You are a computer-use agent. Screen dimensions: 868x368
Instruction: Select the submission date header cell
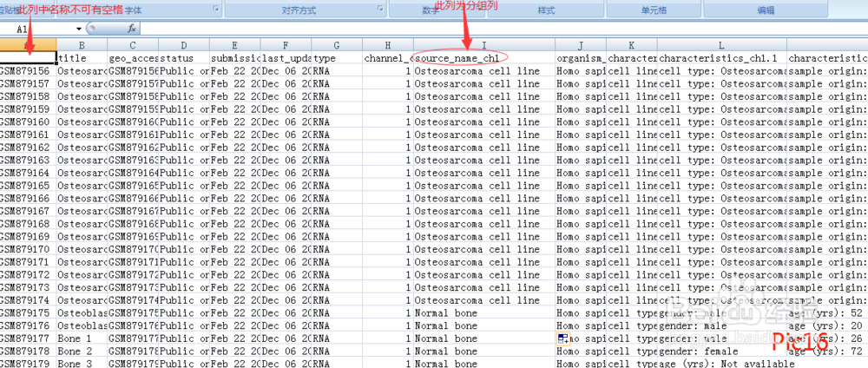(234, 58)
